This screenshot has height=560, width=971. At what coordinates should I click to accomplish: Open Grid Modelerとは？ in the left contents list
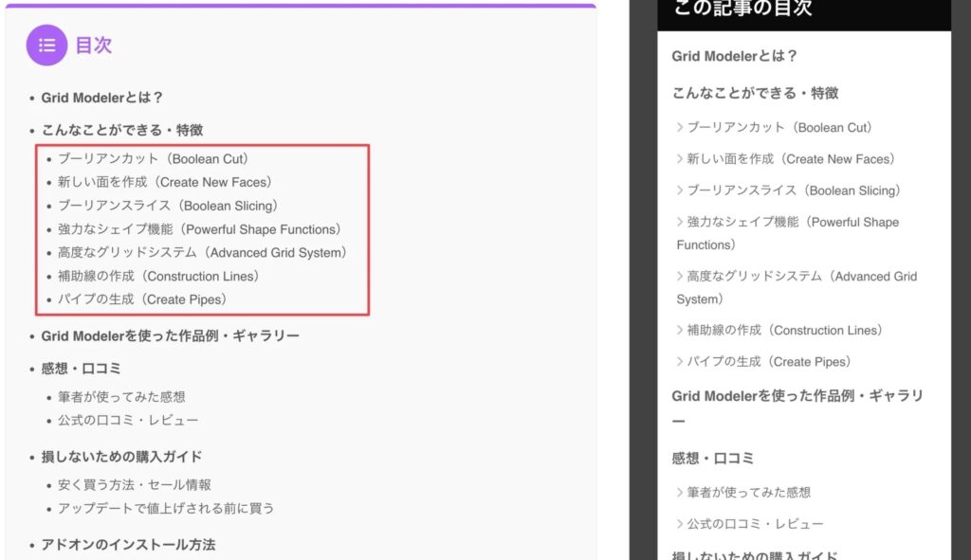(102, 98)
